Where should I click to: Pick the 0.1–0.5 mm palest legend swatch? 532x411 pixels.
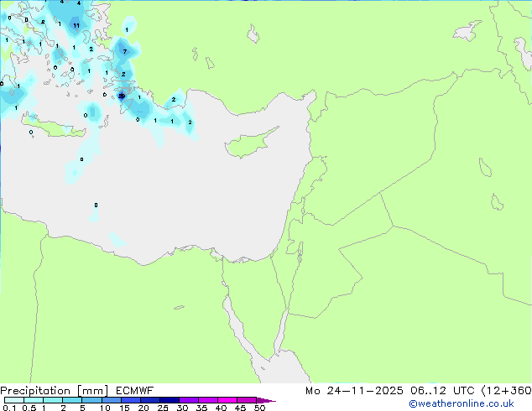(14, 400)
